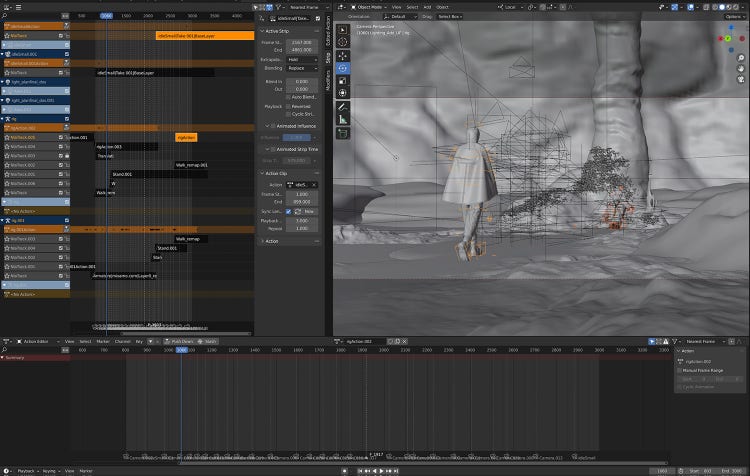The image size is (750, 476).
Task: Toggle the Sync Length checkbox
Action: pyautogui.click(x=288, y=211)
